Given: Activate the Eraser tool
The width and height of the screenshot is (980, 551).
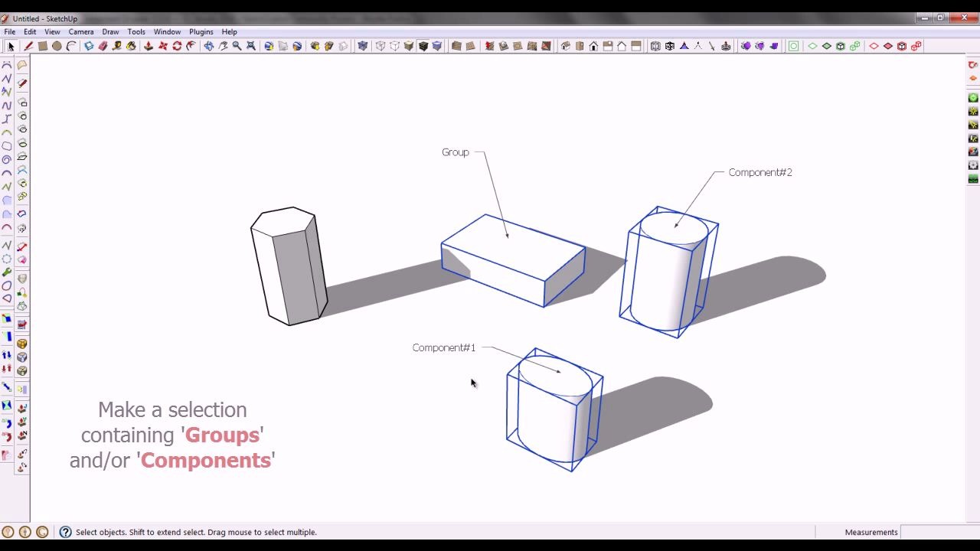Looking at the screenshot, I should click(102, 45).
